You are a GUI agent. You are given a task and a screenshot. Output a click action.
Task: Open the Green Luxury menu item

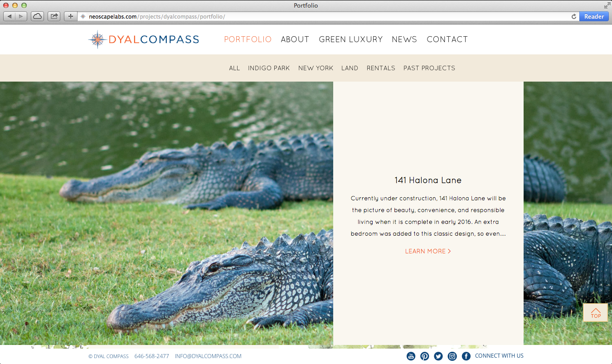(351, 39)
